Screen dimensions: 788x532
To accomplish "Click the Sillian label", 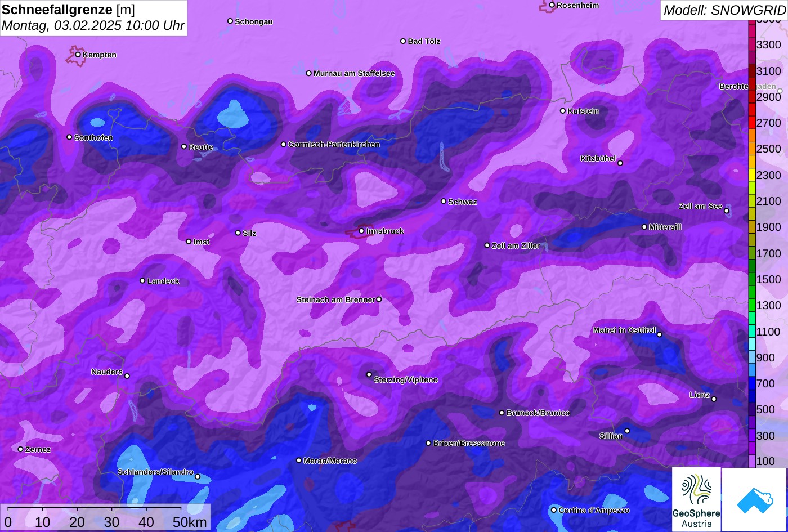I will [x=611, y=436].
